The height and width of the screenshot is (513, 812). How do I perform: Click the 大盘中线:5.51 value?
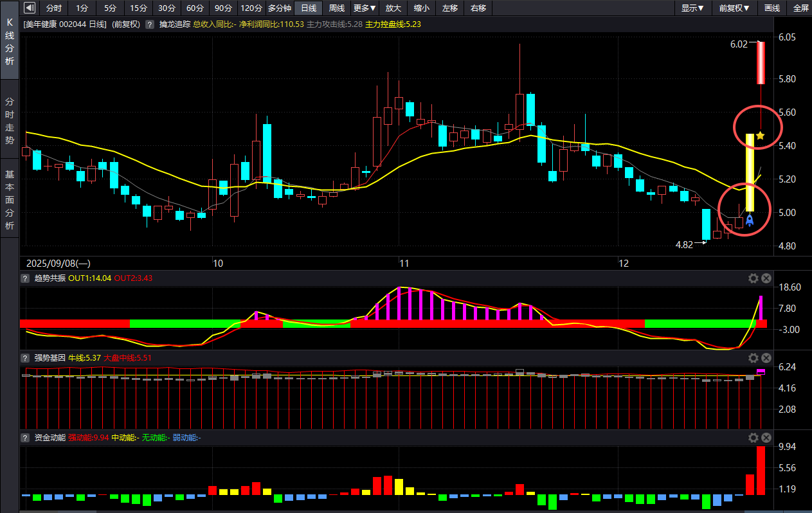(127, 358)
